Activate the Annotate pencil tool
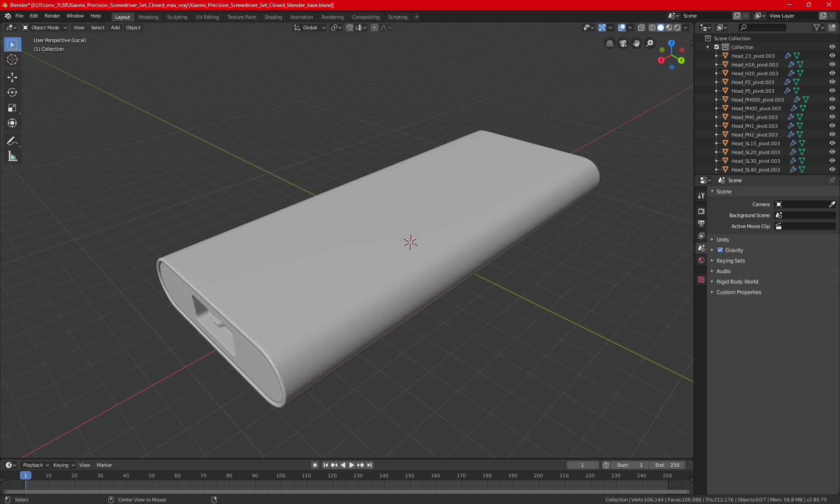 12,141
